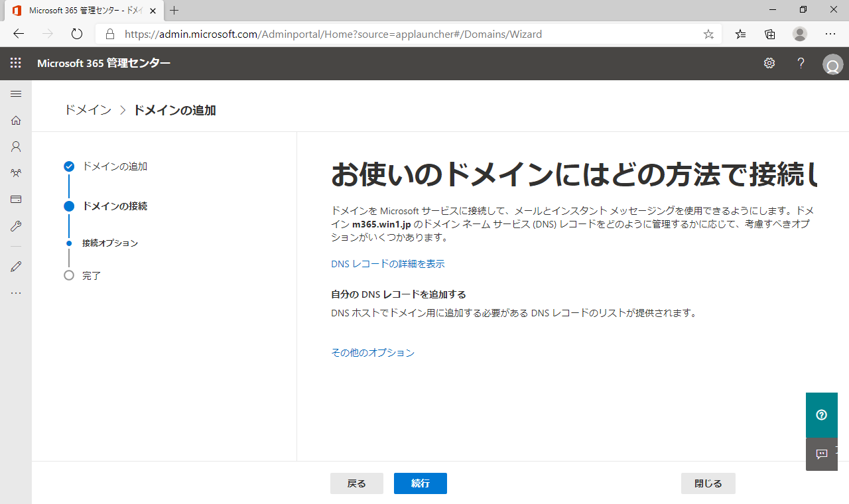Screen dimensions: 849x504
Task: Open the settings gear in header
Action: point(769,63)
